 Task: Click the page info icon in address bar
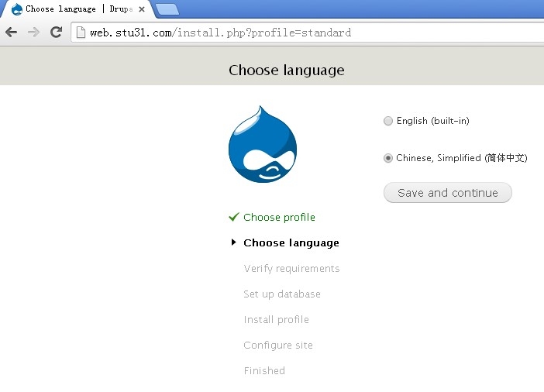coord(80,33)
